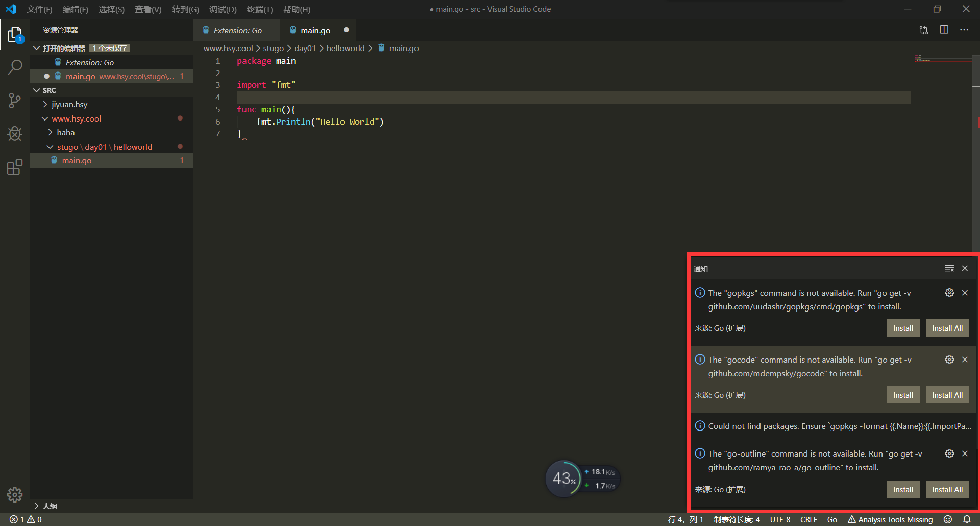Open the Debug view in activity bar
The height and width of the screenshot is (526, 980).
15,134
